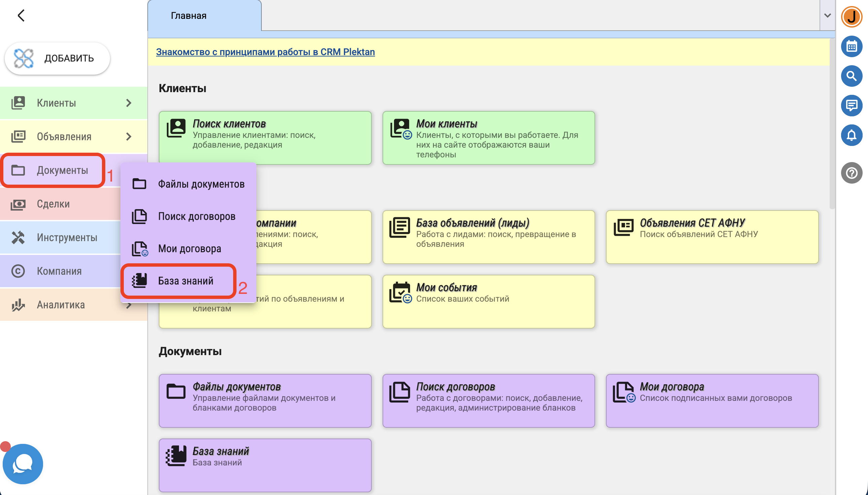Screen dimensions: 868x495
Task: Open the Мои клиенты card
Action: [489, 138]
